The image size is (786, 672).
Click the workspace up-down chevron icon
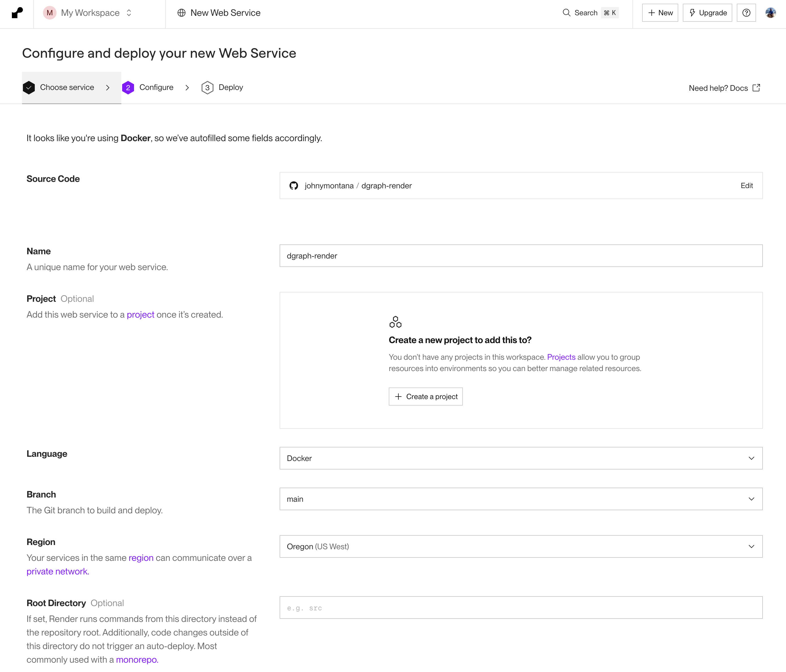[129, 13]
